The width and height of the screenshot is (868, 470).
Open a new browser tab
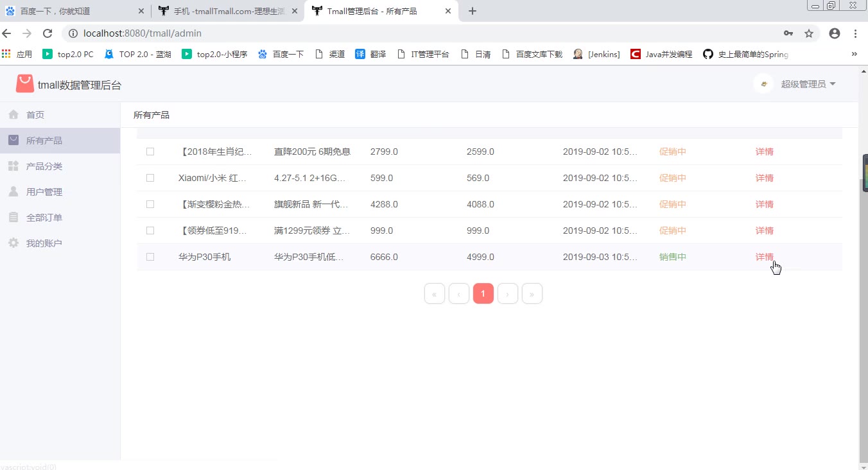pos(473,11)
